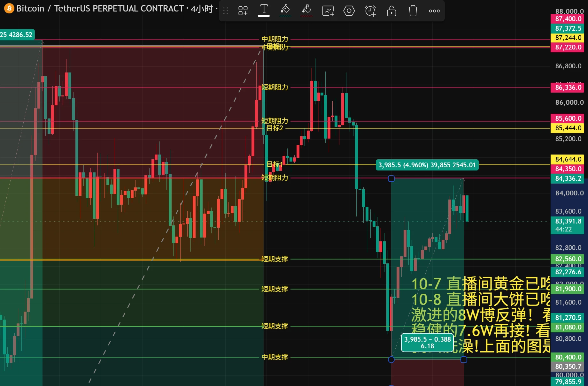The height and width of the screenshot is (386, 588).
Task: Select 短期阻力 label on the 86,336 line
Action: point(275,87)
